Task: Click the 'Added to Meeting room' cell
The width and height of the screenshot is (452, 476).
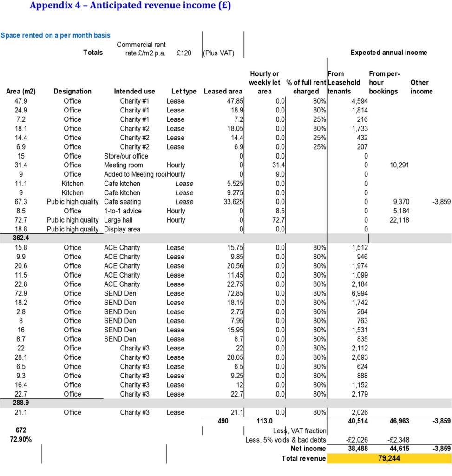Action: [135, 174]
